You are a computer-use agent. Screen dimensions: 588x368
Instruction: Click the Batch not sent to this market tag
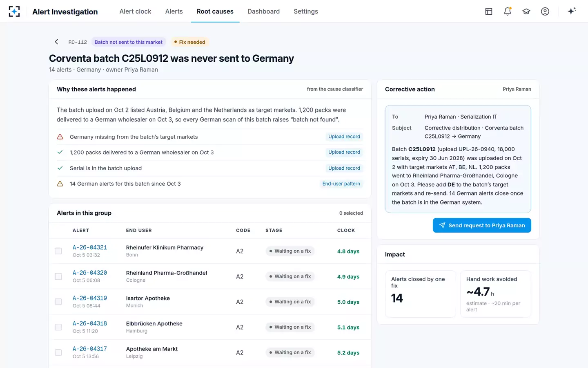pos(129,42)
